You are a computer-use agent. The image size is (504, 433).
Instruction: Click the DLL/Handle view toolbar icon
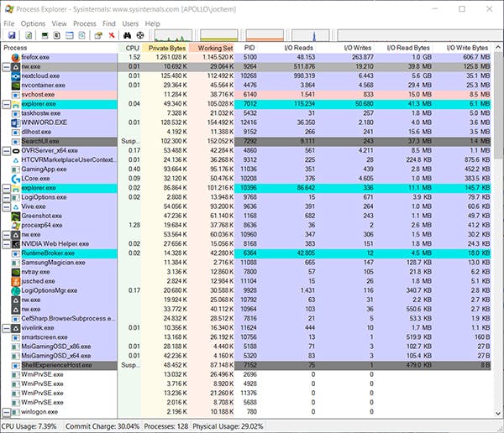[x=82, y=35]
